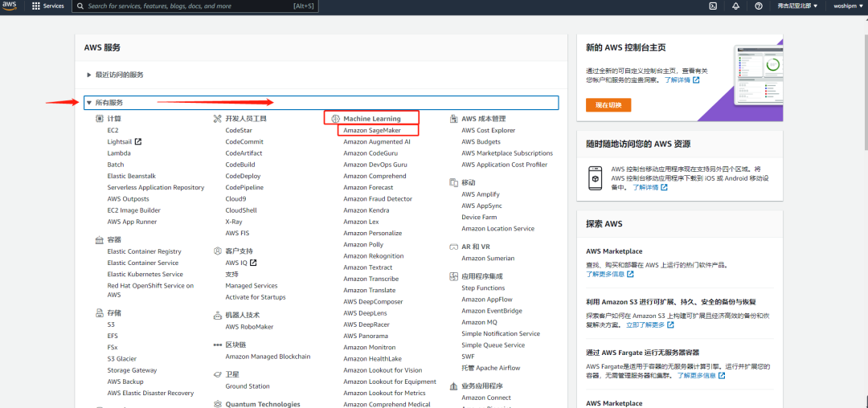Open Simple Queue Service
Viewport: 868px width, 408px height.
click(x=493, y=345)
